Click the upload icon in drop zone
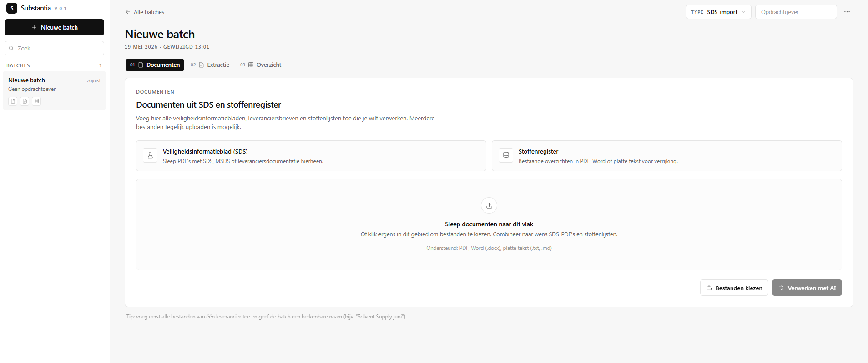The width and height of the screenshot is (868, 363). [489, 205]
